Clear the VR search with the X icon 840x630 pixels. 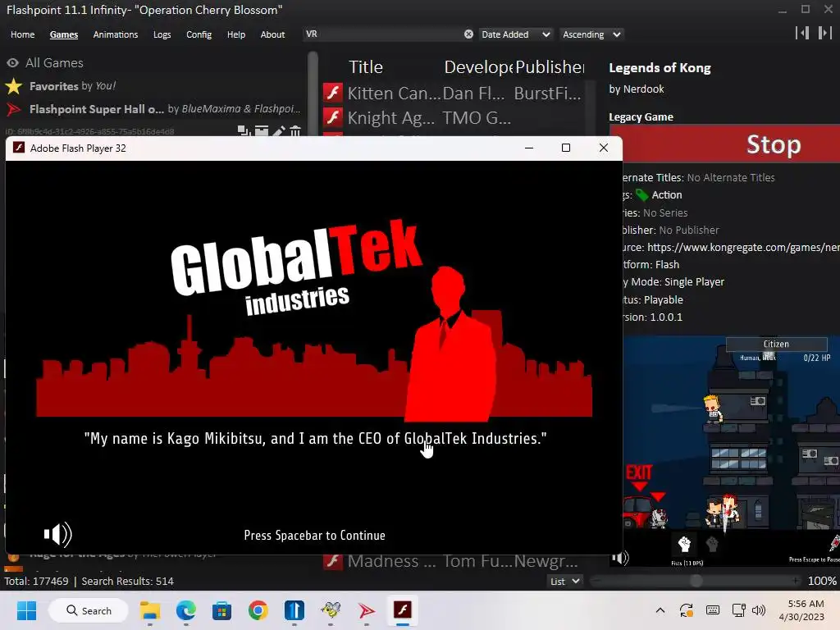(468, 34)
